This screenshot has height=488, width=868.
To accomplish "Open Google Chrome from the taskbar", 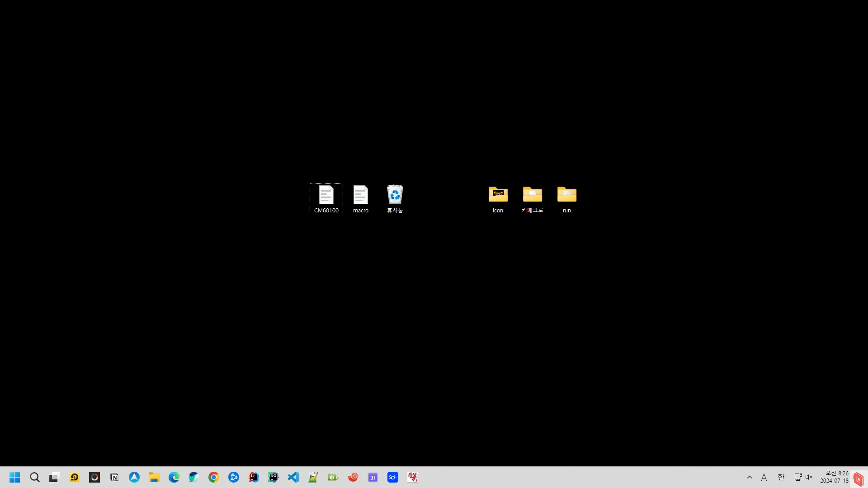I will coord(214,477).
